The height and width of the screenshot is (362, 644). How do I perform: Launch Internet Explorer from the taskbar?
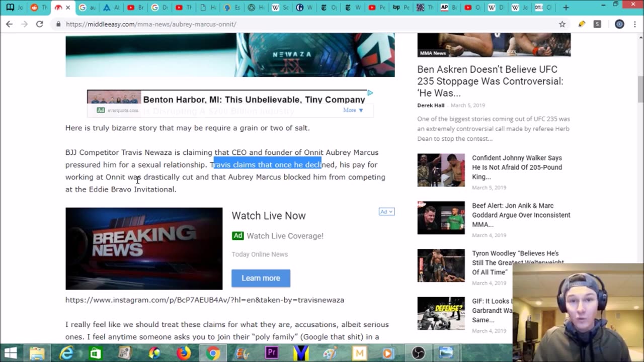pos(66,353)
